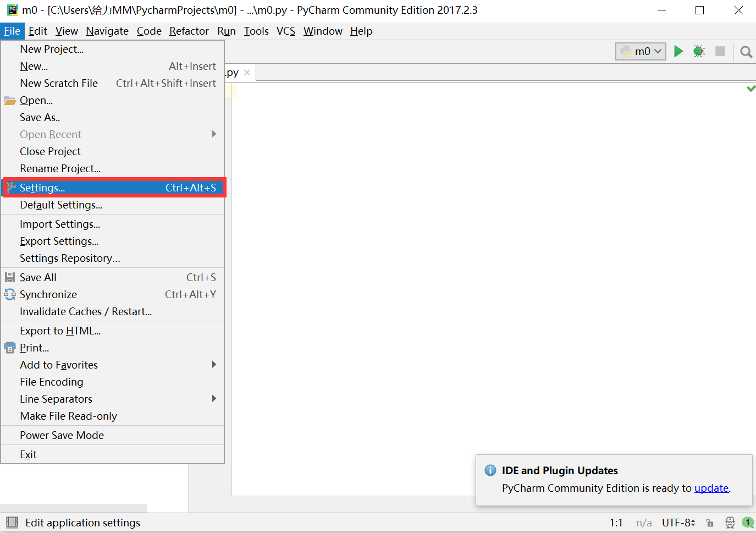This screenshot has height=533, width=756.
Task: Open the Code menu
Action: pos(149,31)
